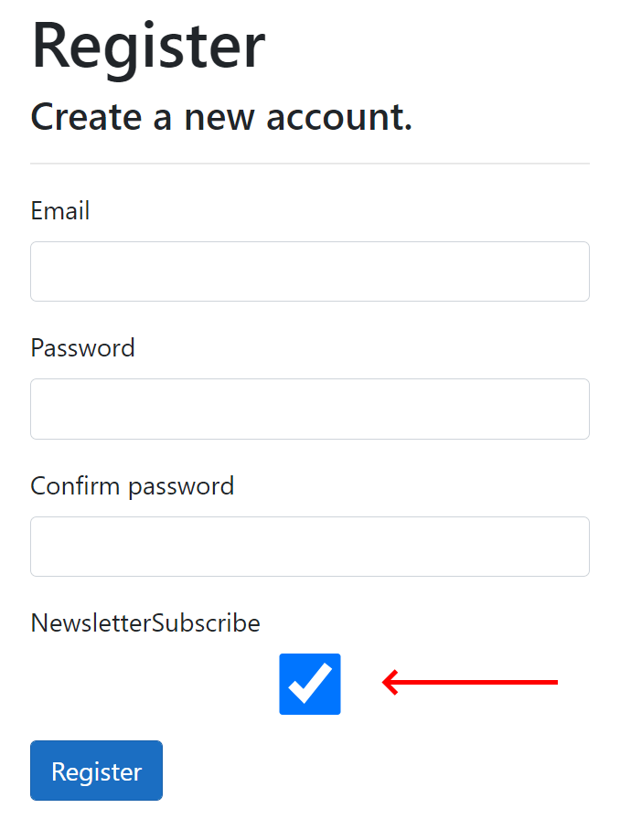The height and width of the screenshot is (840, 620).
Task: Click the Email field label
Action: coord(59,211)
